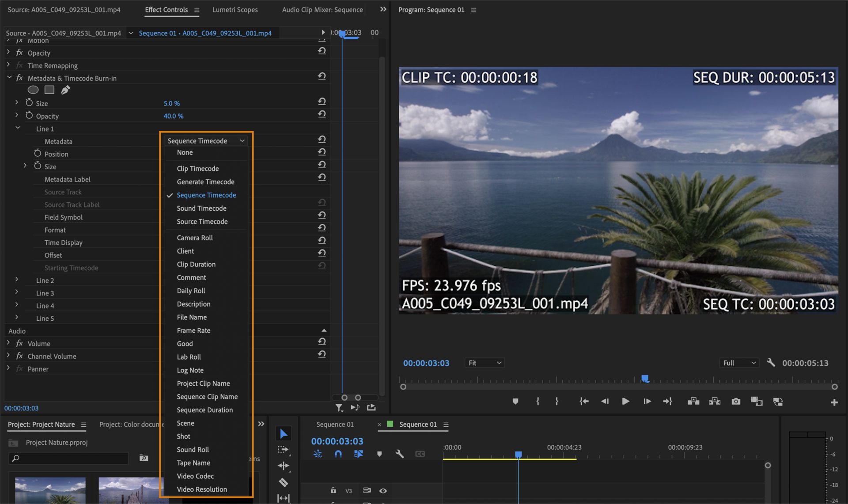848x504 pixels.
Task: Open the Fit zoom level dropdown
Action: pyautogui.click(x=484, y=363)
